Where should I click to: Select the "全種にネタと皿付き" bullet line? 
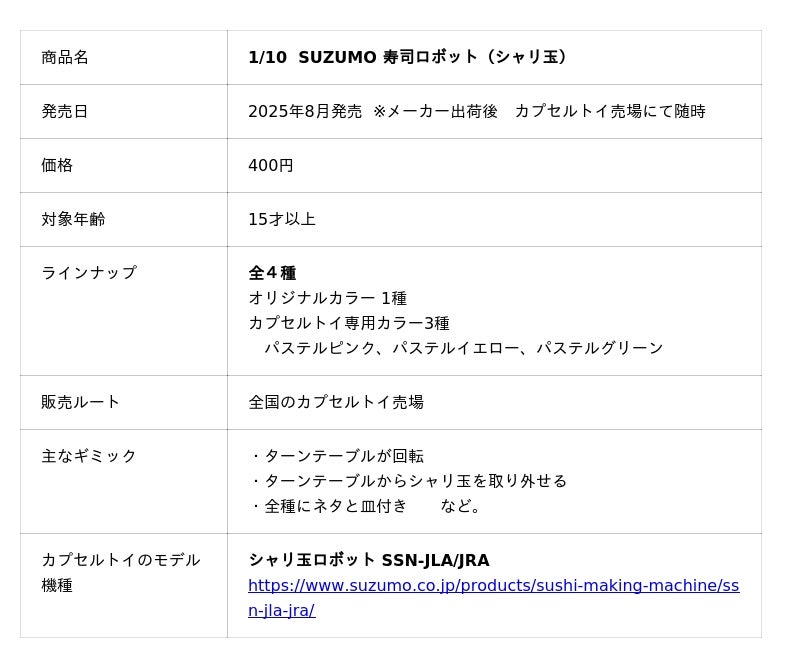coord(330,506)
